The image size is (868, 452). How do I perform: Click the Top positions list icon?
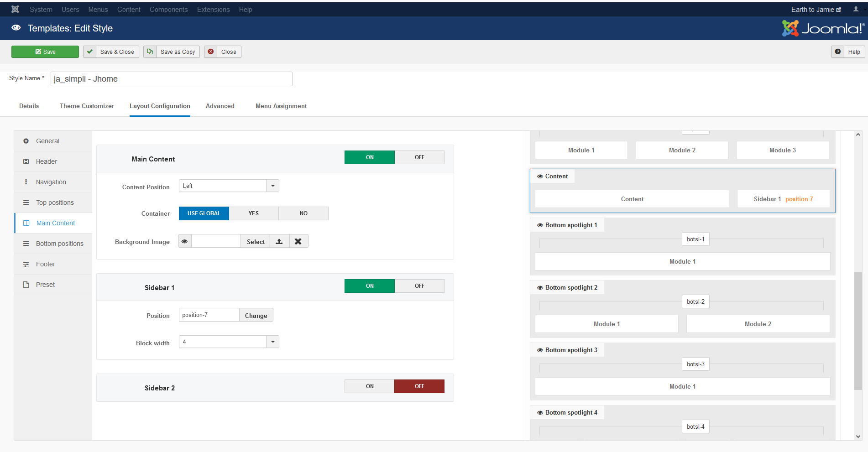pyautogui.click(x=26, y=203)
